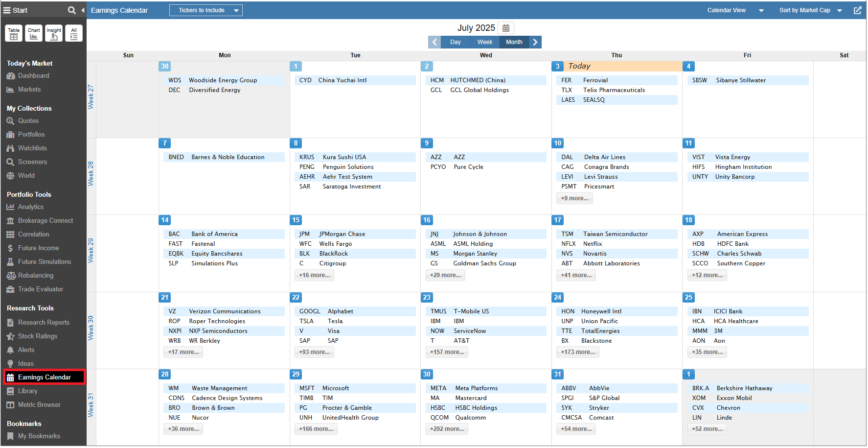Switch to Day view

click(x=455, y=42)
